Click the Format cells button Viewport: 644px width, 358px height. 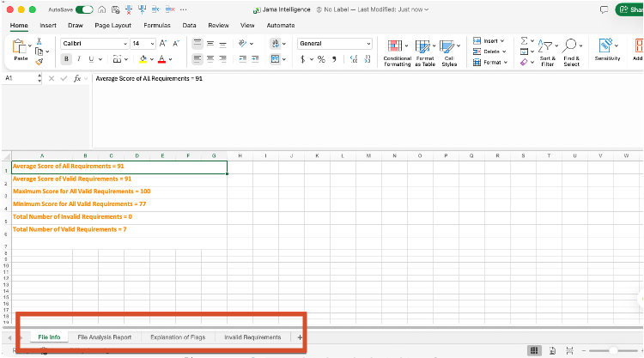pyautogui.click(x=490, y=62)
